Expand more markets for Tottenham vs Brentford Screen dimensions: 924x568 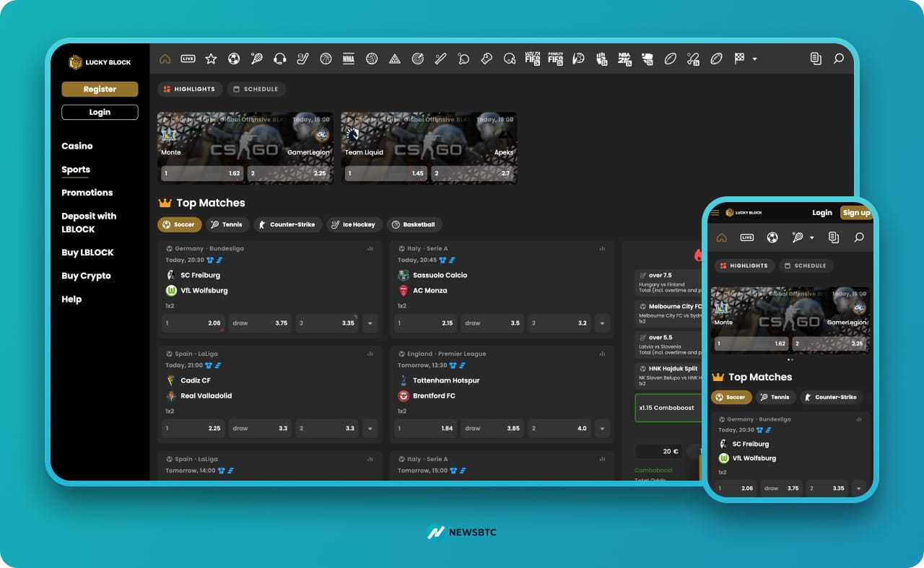click(x=603, y=429)
